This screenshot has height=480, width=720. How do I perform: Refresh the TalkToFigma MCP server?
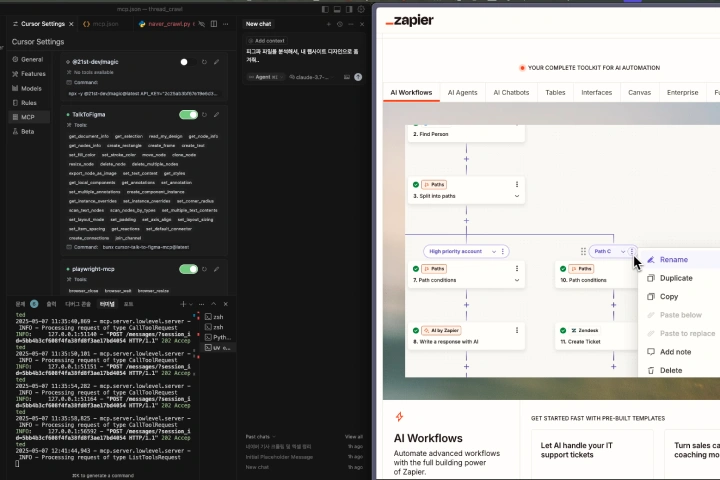pyautogui.click(x=204, y=115)
